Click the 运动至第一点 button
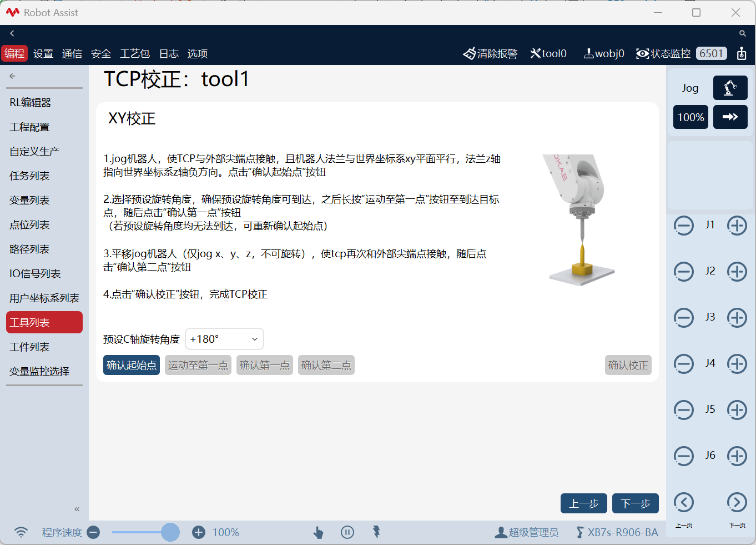 coord(198,365)
